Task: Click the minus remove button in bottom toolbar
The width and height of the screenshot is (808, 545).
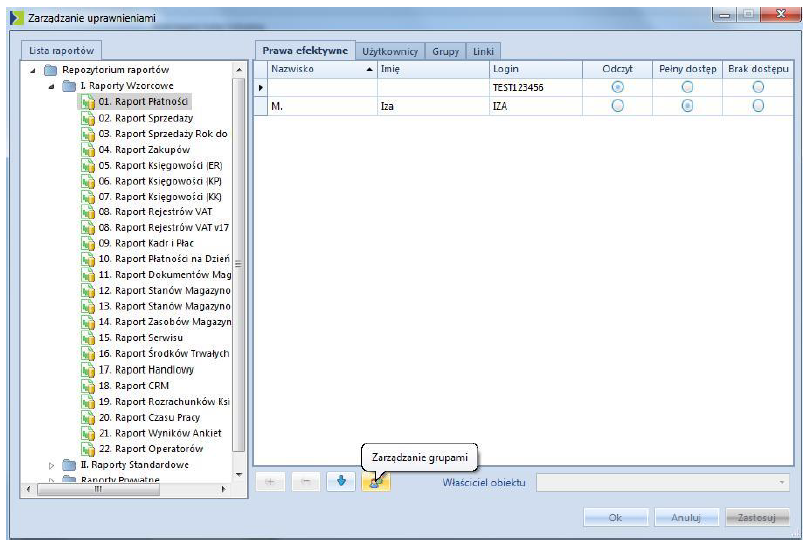Action: click(306, 482)
